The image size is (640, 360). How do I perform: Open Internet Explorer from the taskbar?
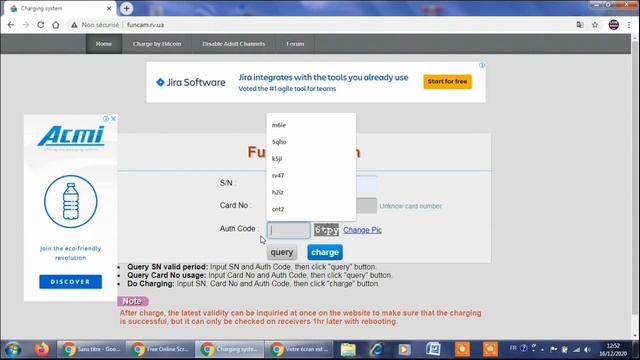coord(376,349)
